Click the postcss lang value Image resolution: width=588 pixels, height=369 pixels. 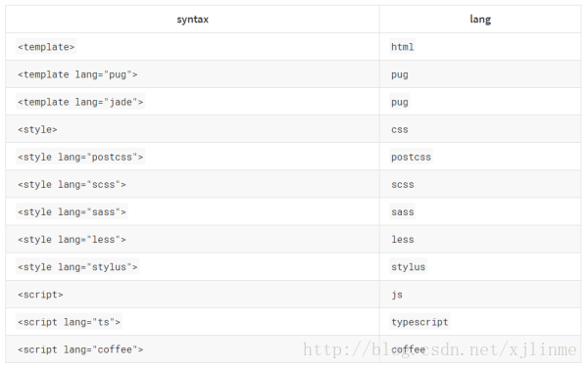411,157
